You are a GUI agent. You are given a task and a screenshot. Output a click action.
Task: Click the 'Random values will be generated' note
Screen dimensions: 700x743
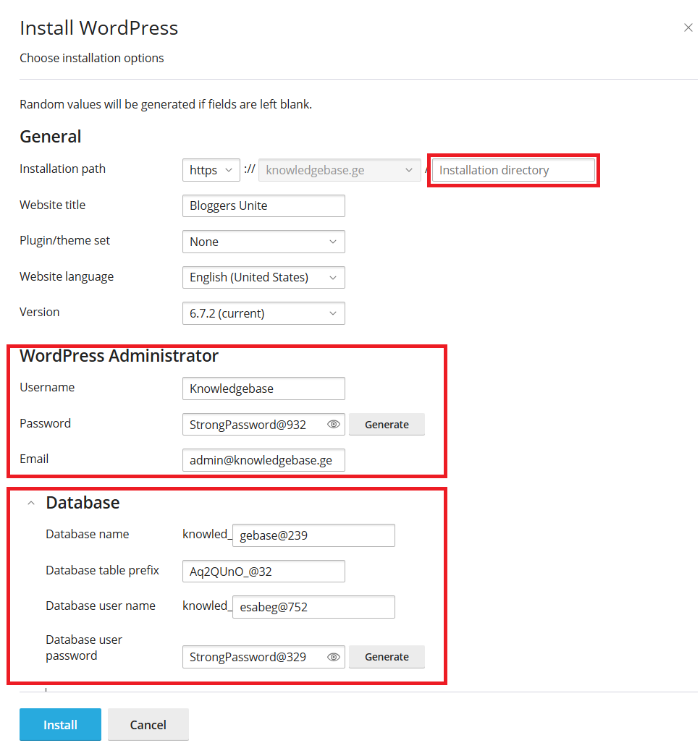[x=166, y=105]
